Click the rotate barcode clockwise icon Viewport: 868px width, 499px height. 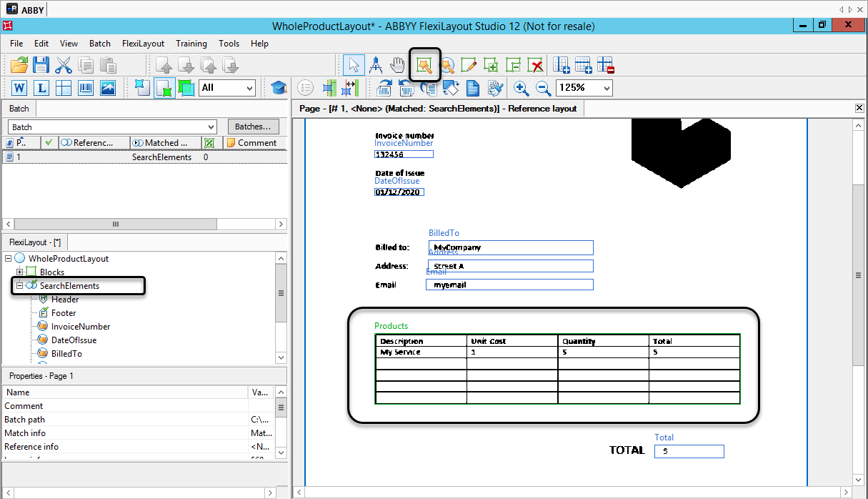(384, 88)
